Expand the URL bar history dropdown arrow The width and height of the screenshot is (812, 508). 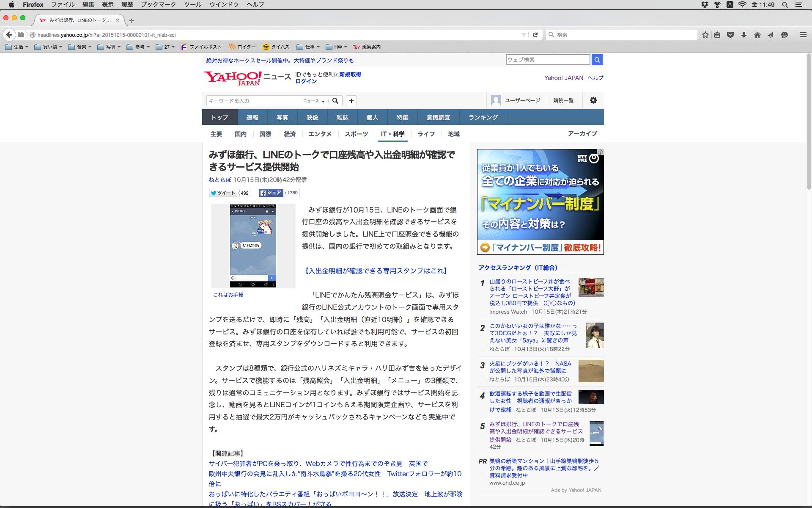point(524,35)
